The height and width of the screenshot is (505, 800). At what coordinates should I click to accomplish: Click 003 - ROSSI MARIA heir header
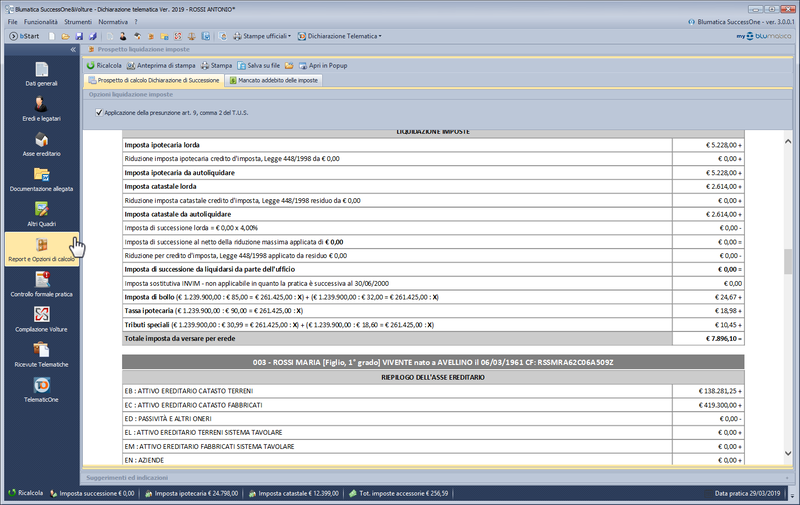tap(433, 362)
